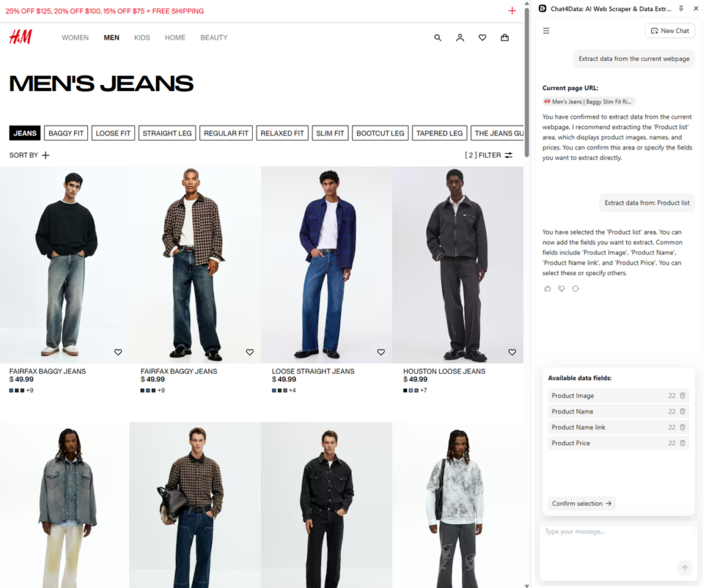Start a New Chat
This screenshot has width=703, height=588.
click(x=669, y=31)
